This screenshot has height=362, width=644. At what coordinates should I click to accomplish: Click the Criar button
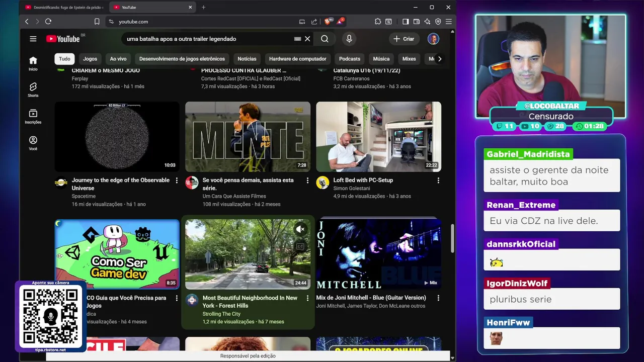[404, 39]
